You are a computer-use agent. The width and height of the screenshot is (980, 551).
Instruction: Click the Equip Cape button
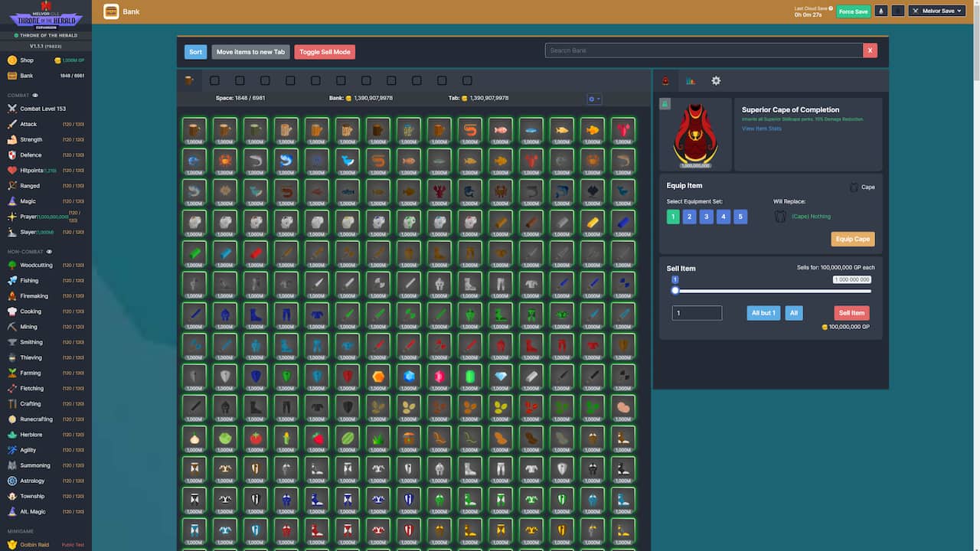853,239
